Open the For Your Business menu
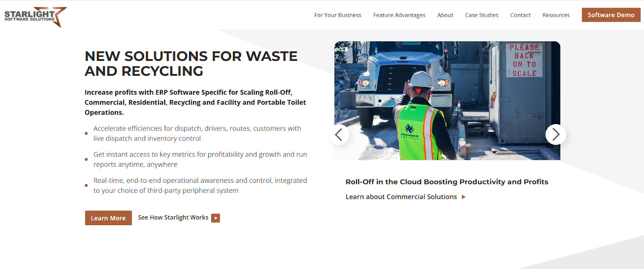The height and width of the screenshot is (269, 644). [x=338, y=15]
